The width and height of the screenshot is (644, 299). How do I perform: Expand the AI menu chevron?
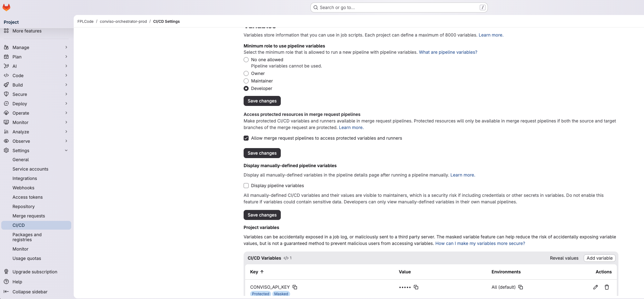pos(66,66)
